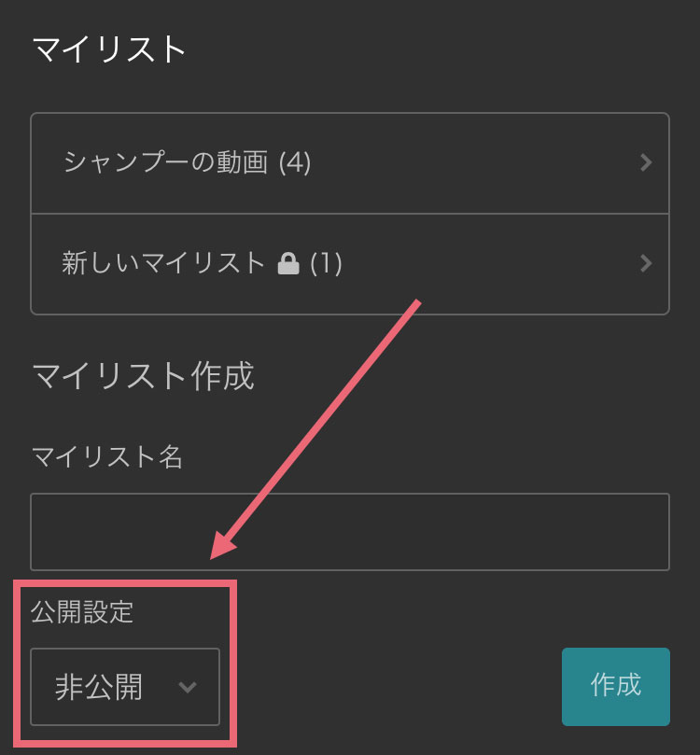Open シャンプーの動画 via its chevron arrow
The height and width of the screenshot is (755, 700).
pyautogui.click(x=646, y=162)
